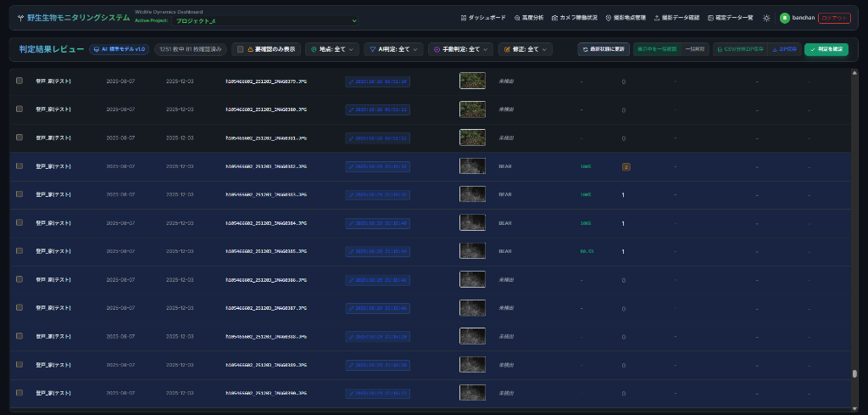
Task: Edit capture time for IMAG0386 row
Action: 377,280
